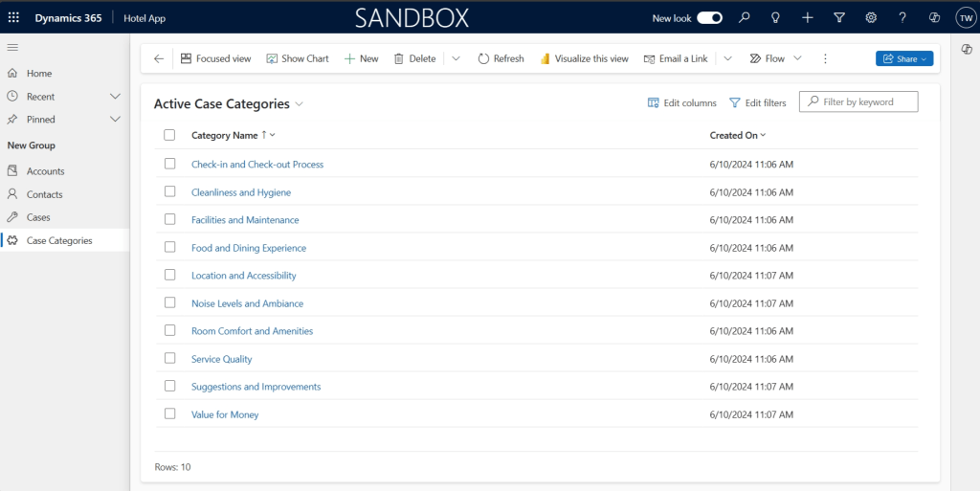
Task: Refresh the list view
Action: click(501, 58)
